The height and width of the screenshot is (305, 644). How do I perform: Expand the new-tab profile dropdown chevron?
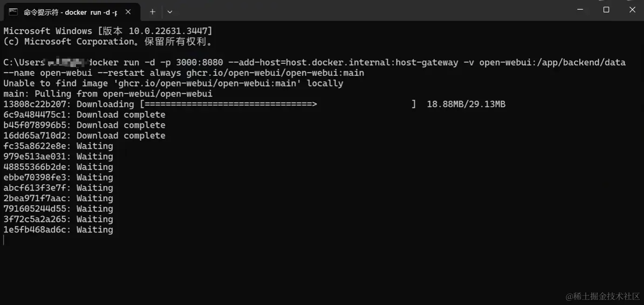170,12
